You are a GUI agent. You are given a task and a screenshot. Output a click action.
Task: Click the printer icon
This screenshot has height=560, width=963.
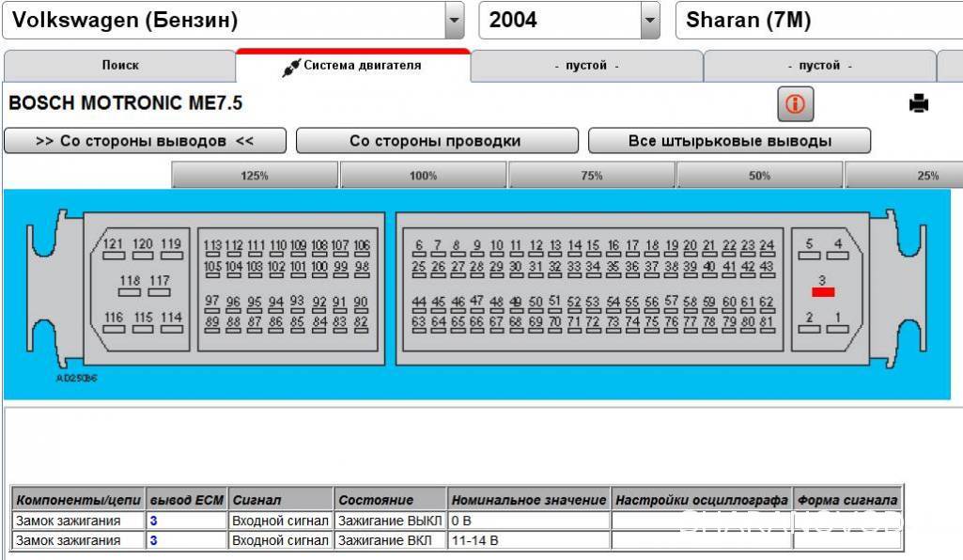click(918, 104)
